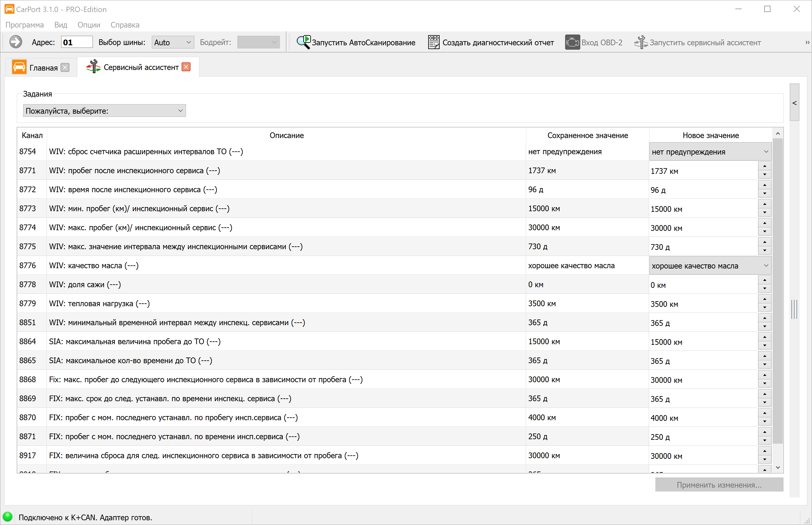Open the Опции menu
Screen dimensions: 812x525
[89, 25]
